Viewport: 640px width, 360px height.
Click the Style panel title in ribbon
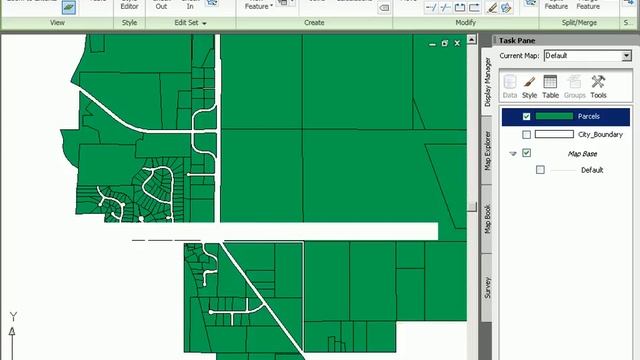(x=129, y=23)
